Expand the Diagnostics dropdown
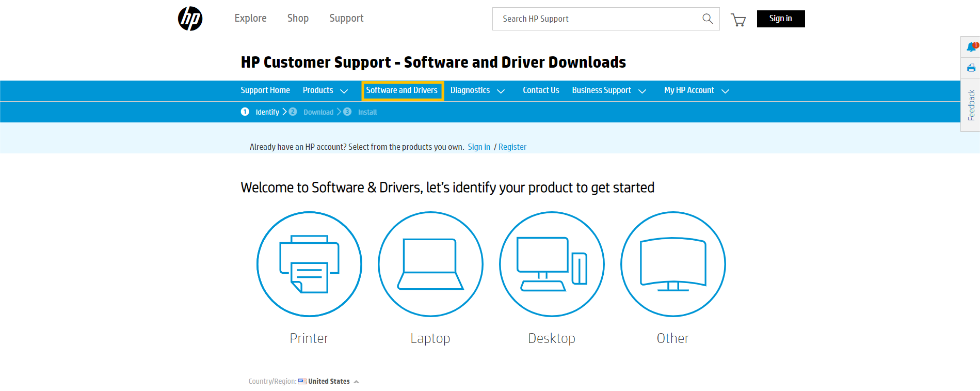Screen dimensions: 980x391 point(501,91)
